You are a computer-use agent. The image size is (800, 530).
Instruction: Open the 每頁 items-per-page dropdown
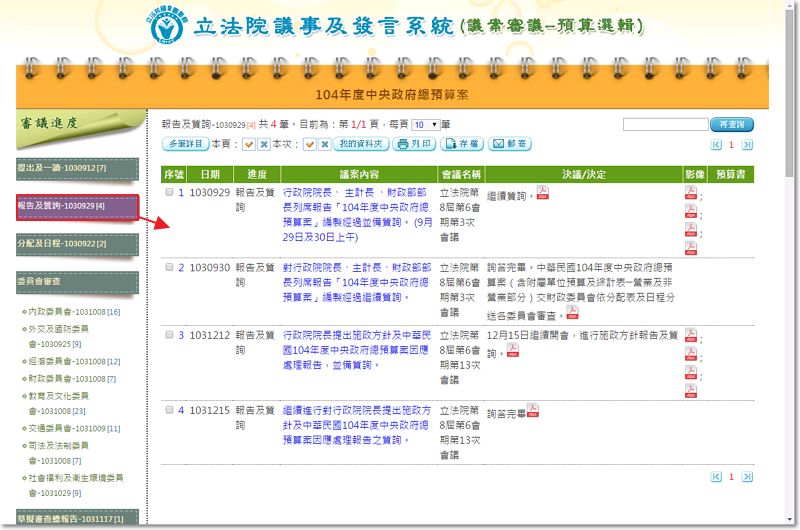click(425, 125)
